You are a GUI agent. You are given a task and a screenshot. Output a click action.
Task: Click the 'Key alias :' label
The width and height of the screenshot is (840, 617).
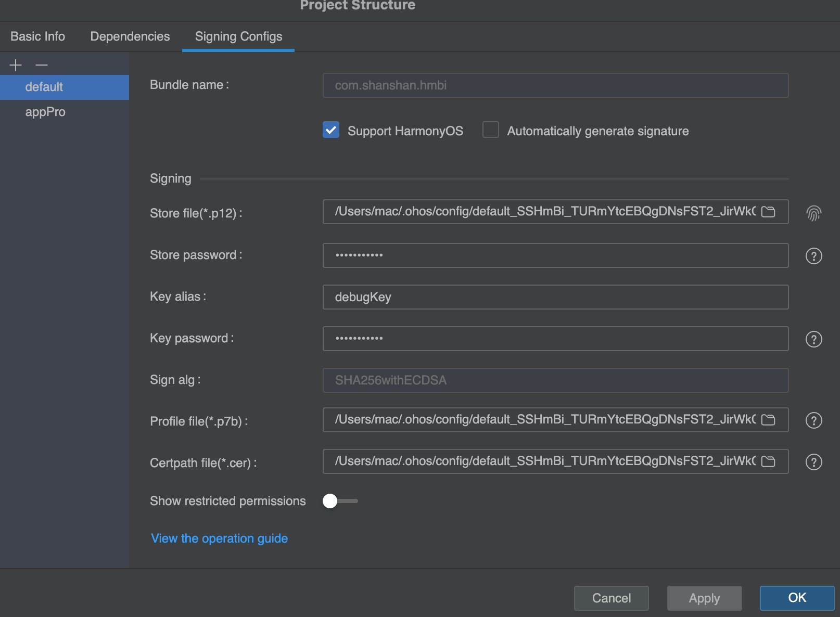pos(178,297)
